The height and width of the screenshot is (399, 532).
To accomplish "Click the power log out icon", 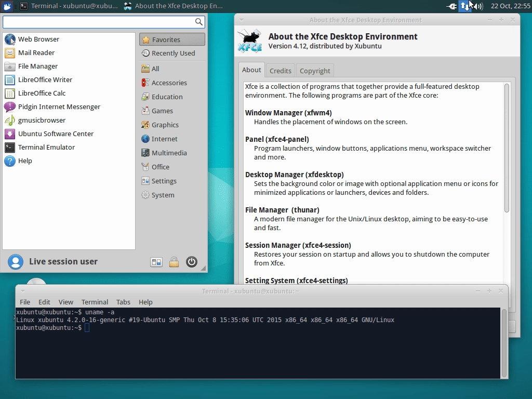I will (x=192, y=262).
